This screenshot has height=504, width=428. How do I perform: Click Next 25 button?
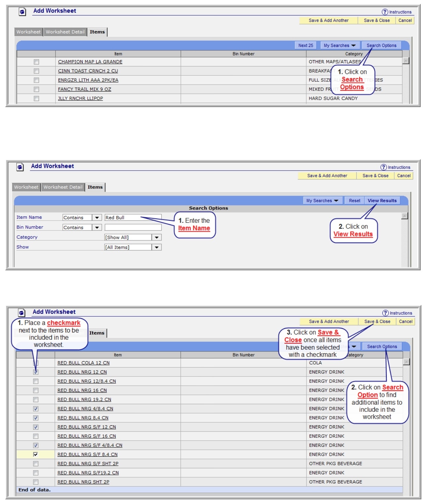[306, 46]
